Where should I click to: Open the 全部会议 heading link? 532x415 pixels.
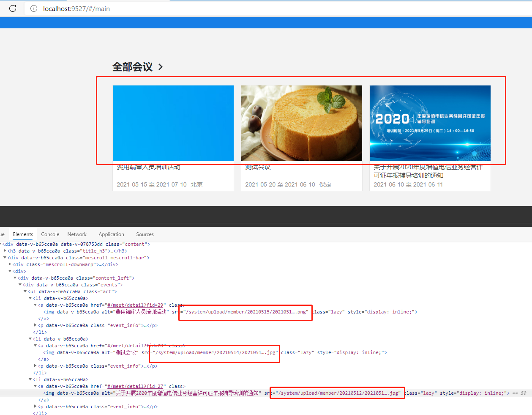tap(132, 67)
